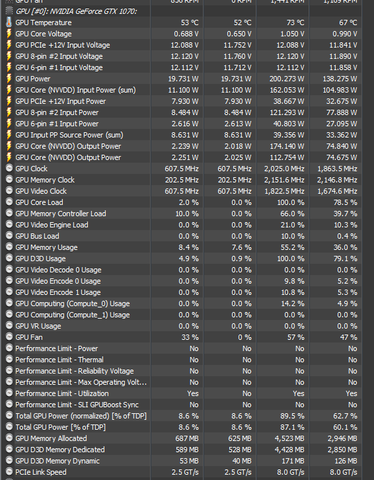Image resolution: width=374 pixels, height=480 pixels.
Task: Click the 78.5 % average GPU Core Load value
Action: click(x=345, y=202)
